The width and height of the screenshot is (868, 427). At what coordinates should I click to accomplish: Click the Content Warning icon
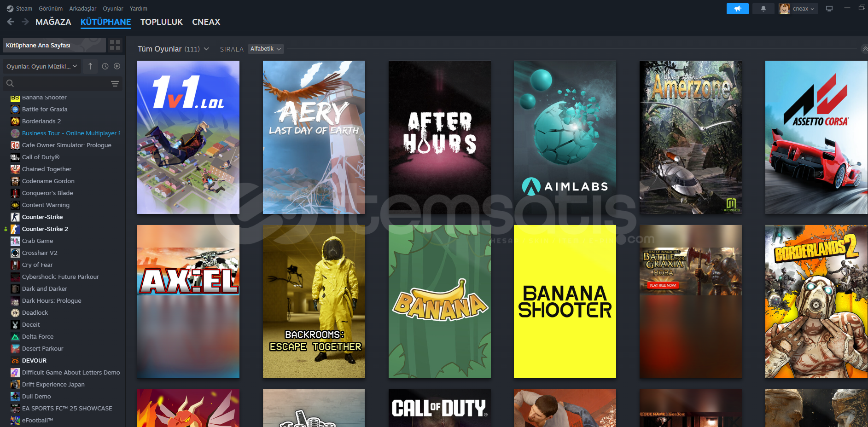click(x=15, y=205)
